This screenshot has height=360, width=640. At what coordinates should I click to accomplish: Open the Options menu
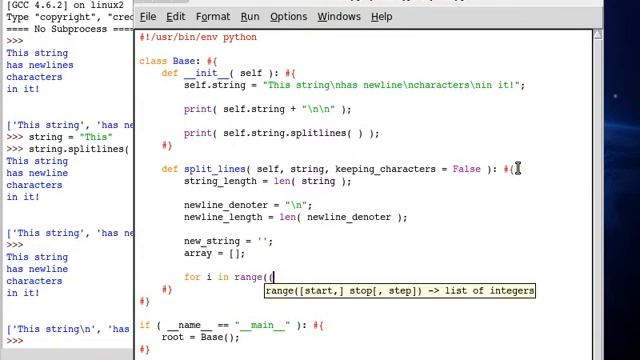(288, 17)
